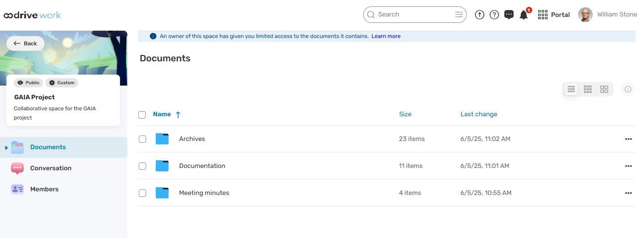Click the Back button

point(25,43)
